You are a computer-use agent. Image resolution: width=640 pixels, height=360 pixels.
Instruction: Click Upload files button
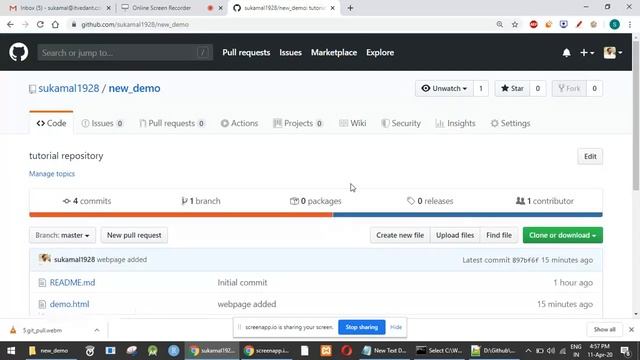(x=455, y=235)
